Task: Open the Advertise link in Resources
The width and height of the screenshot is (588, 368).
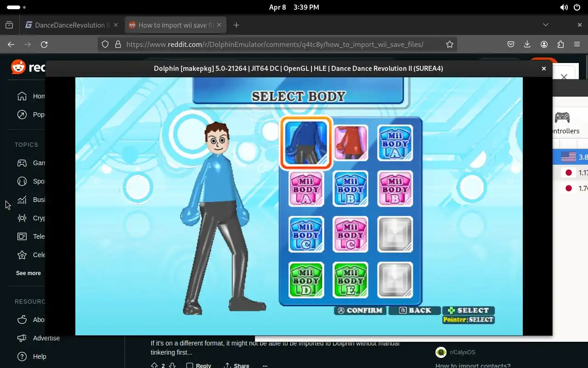Action: [x=39, y=338]
